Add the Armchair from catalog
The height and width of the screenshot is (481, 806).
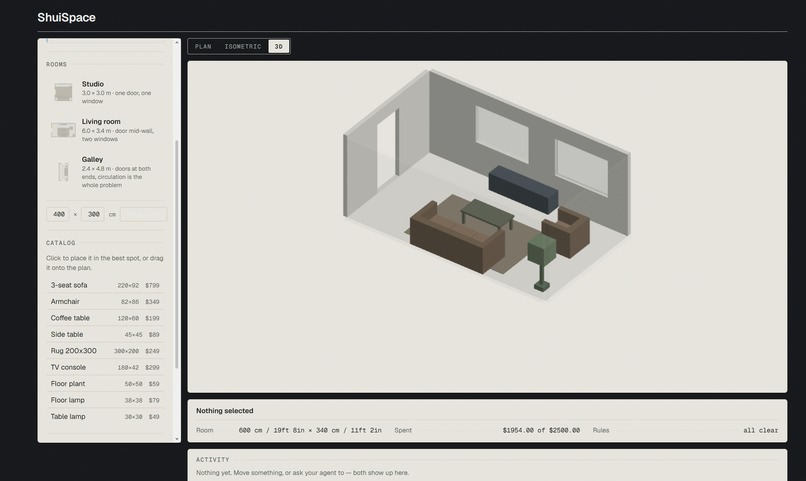[x=105, y=302]
